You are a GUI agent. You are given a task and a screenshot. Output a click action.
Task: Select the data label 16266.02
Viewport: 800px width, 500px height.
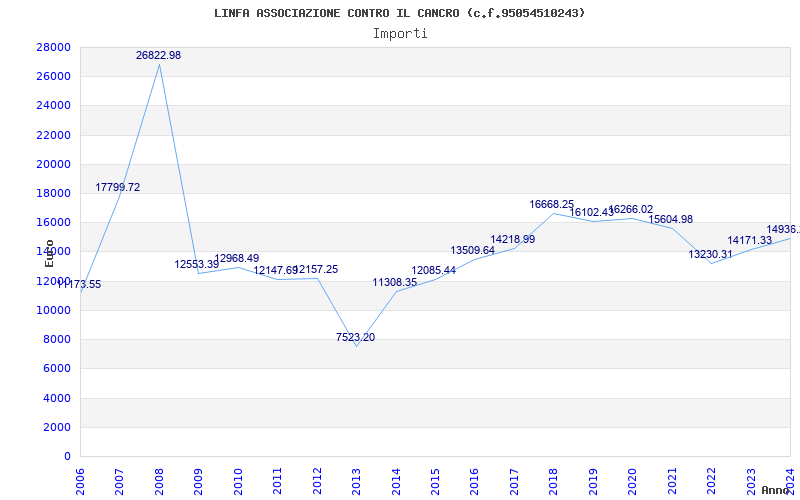[x=631, y=210]
